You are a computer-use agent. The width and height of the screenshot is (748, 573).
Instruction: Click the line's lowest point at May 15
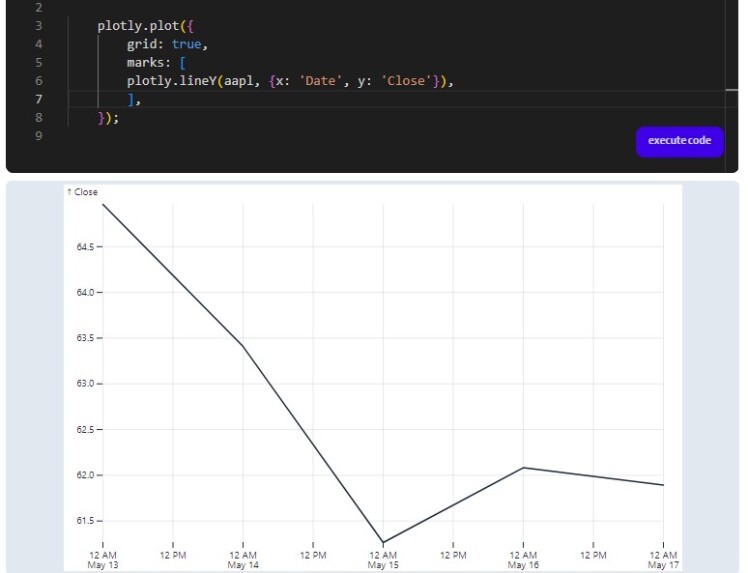383,543
